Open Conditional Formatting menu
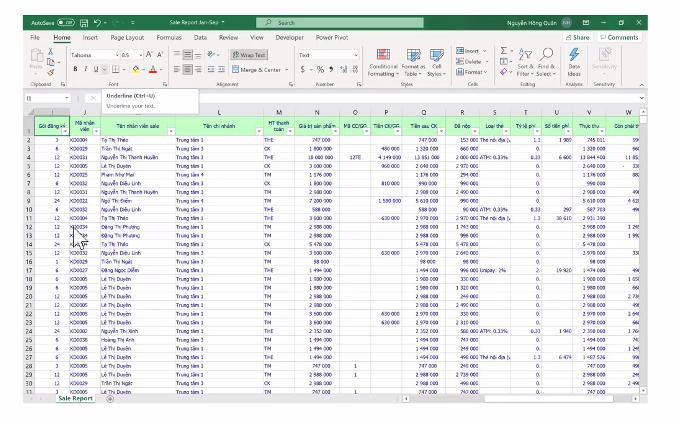Image resolution: width=679 pixels, height=423 pixels. pyautogui.click(x=383, y=63)
